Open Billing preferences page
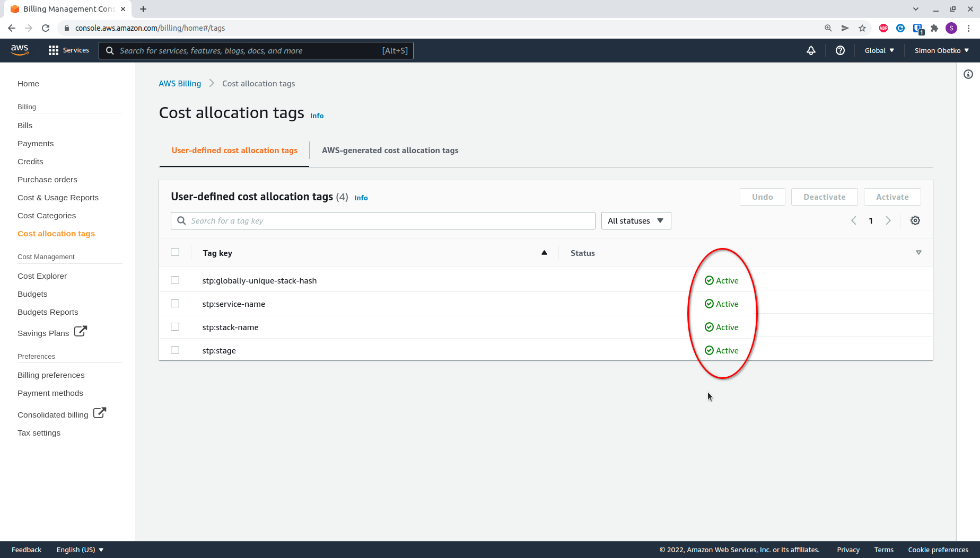Screen dimensions: 980x558 tap(51, 375)
